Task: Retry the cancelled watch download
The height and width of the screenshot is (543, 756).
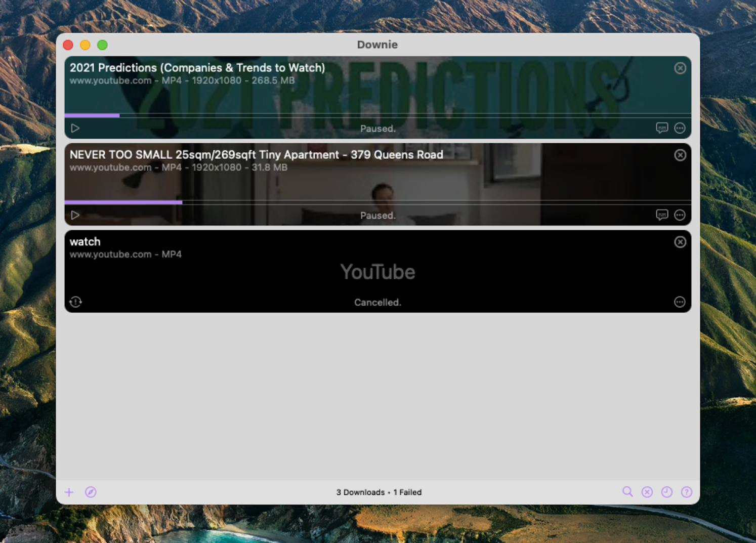Action: pos(75,302)
